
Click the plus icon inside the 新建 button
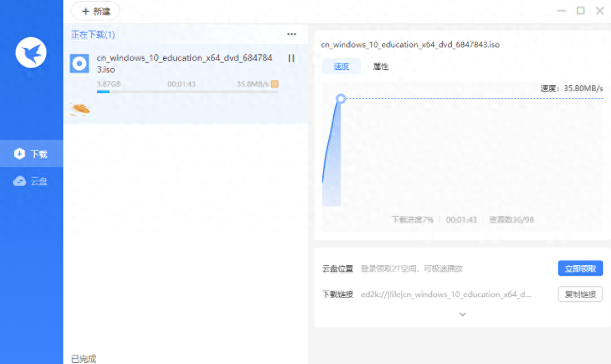click(85, 11)
